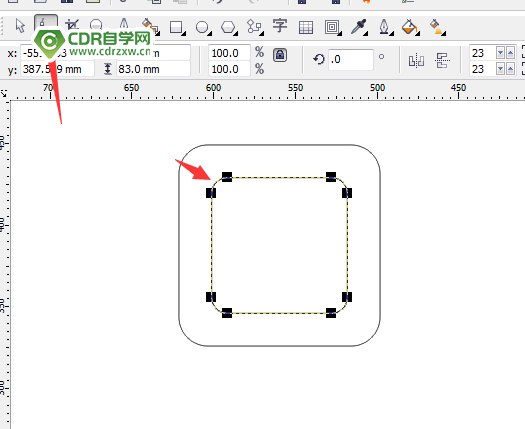Viewport: 525px width, 429px height.
Task: Edit the upper 100.0 scale factor
Action: pyautogui.click(x=229, y=53)
